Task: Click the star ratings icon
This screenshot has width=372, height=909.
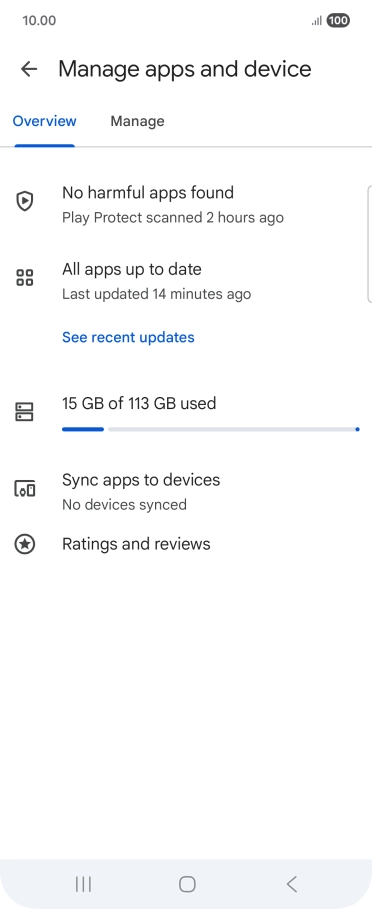Action: click(x=24, y=544)
